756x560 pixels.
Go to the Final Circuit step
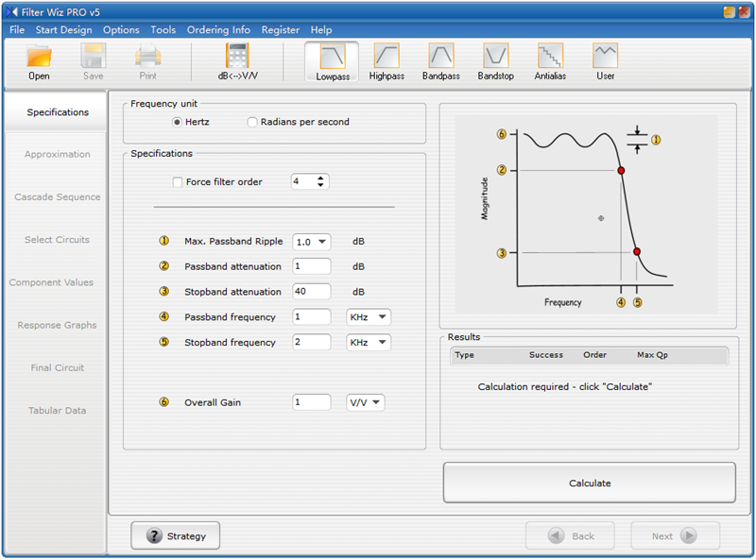tap(58, 367)
